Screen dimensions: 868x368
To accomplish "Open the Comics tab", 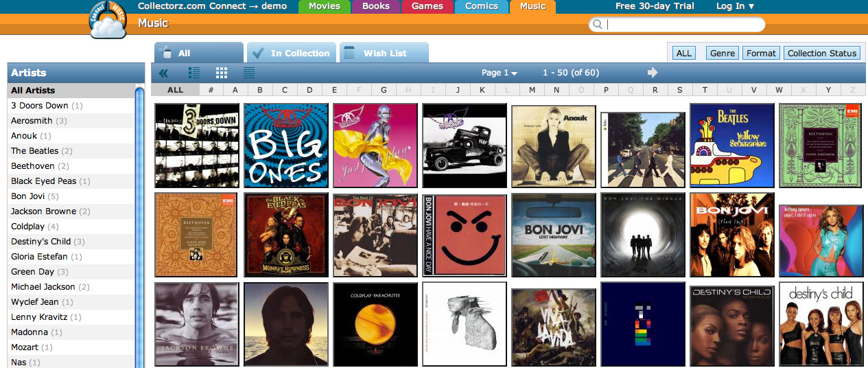I will tap(482, 6).
